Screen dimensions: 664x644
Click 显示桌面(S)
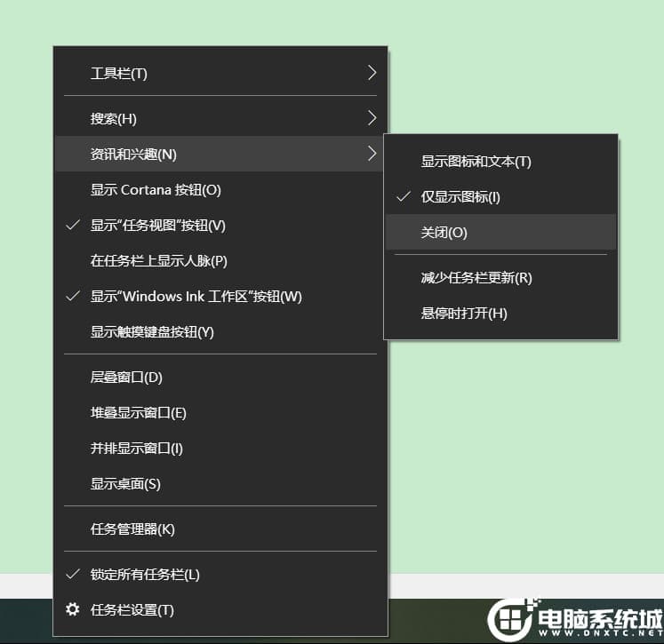pyautogui.click(x=220, y=483)
